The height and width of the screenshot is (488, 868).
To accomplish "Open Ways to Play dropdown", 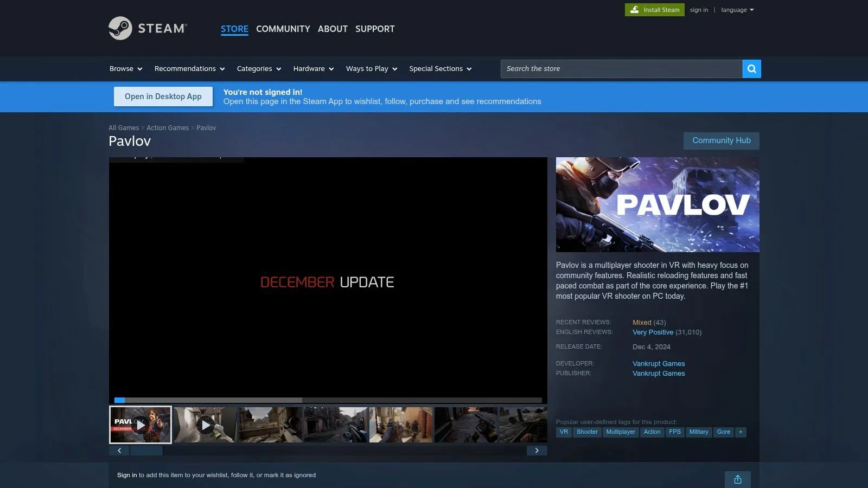I will point(372,69).
